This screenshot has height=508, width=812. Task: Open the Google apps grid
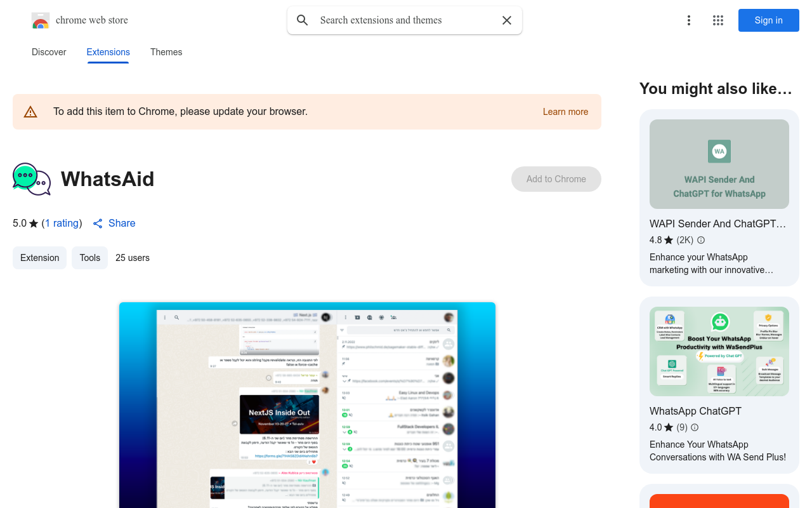(x=718, y=20)
